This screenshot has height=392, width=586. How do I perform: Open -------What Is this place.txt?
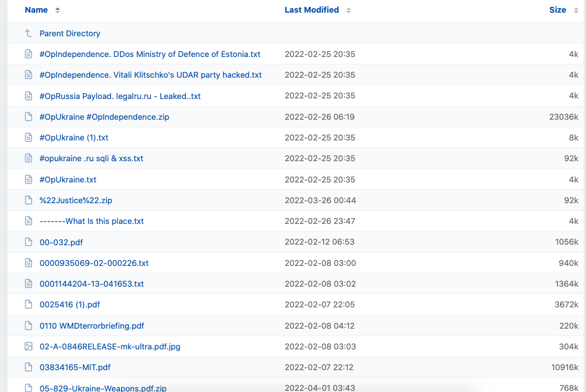click(x=92, y=222)
